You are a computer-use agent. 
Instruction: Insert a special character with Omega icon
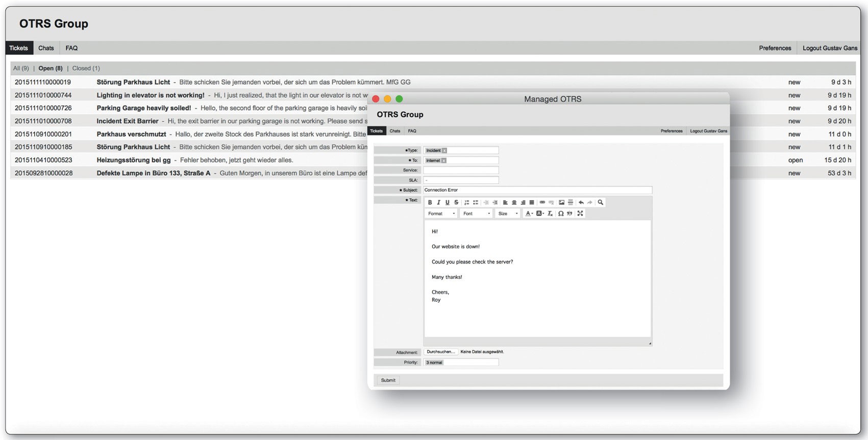coord(561,214)
